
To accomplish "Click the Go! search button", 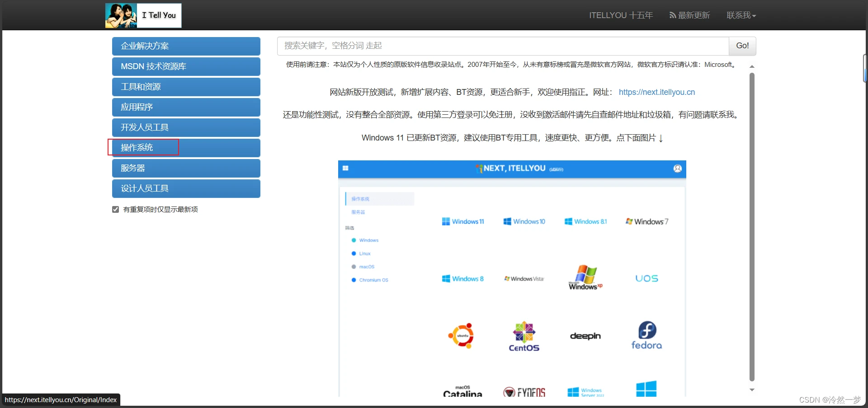I will pos(742,46).
